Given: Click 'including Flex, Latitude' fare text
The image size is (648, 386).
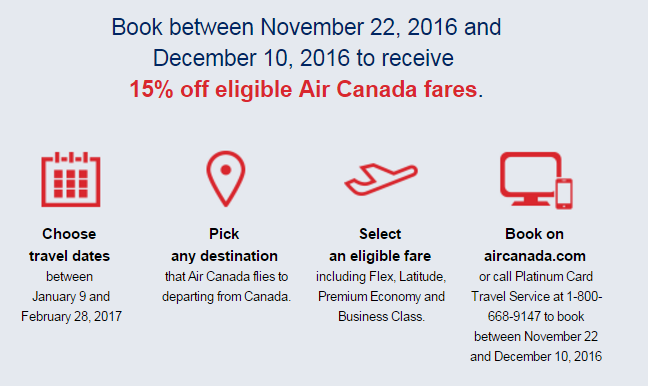Looking at the screenshot, I should point(381,276).
